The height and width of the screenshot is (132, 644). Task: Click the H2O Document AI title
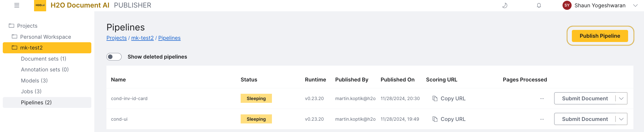click(x=80, y=5)
